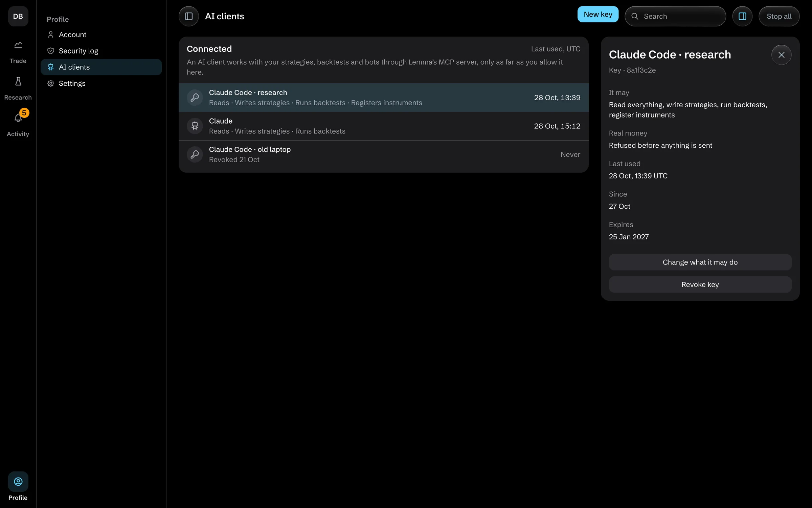The width and height of the screenshot is (812, 508).
Task: Select the Claude client row name
Action: tap(221, 121)
